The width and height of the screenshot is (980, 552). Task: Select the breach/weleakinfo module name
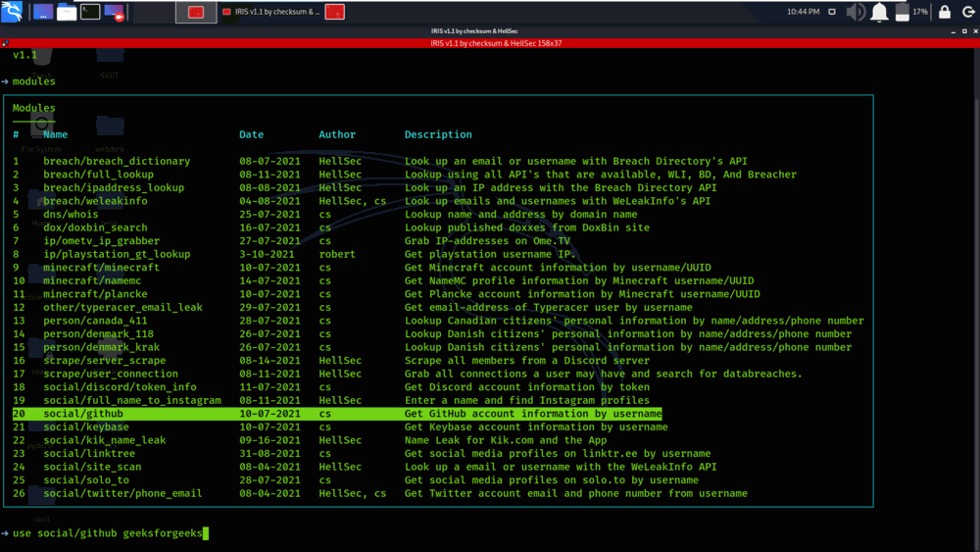[x=95, y=201]
